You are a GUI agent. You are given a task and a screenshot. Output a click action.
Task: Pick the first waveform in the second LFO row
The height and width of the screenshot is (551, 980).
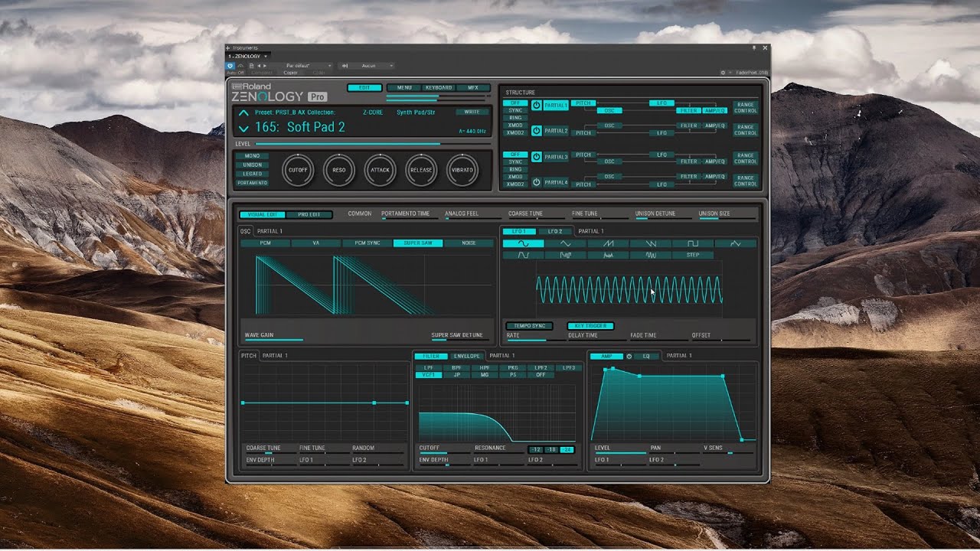(524, 255)
